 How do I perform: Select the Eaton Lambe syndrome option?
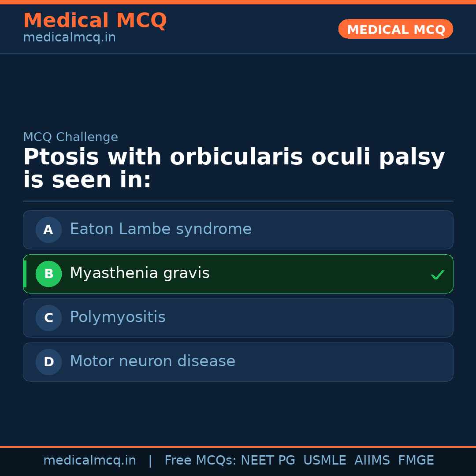click(x=160, y=229)
